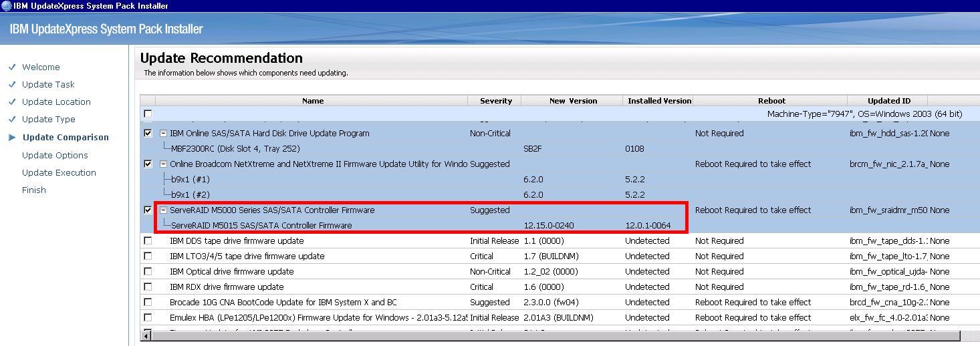The image size is (980, 346).
Task: Click the IBM UpdateXpress title bar globe icon
Action: [x=6, y=6]
